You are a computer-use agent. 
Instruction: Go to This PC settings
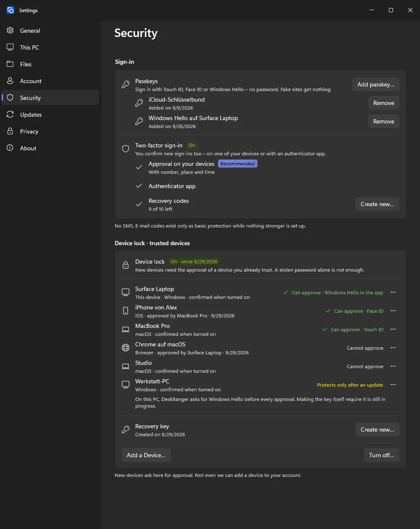pos(50,47)
